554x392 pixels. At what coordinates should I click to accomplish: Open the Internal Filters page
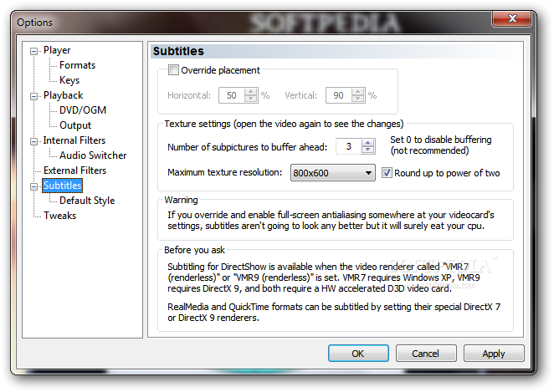74,140
